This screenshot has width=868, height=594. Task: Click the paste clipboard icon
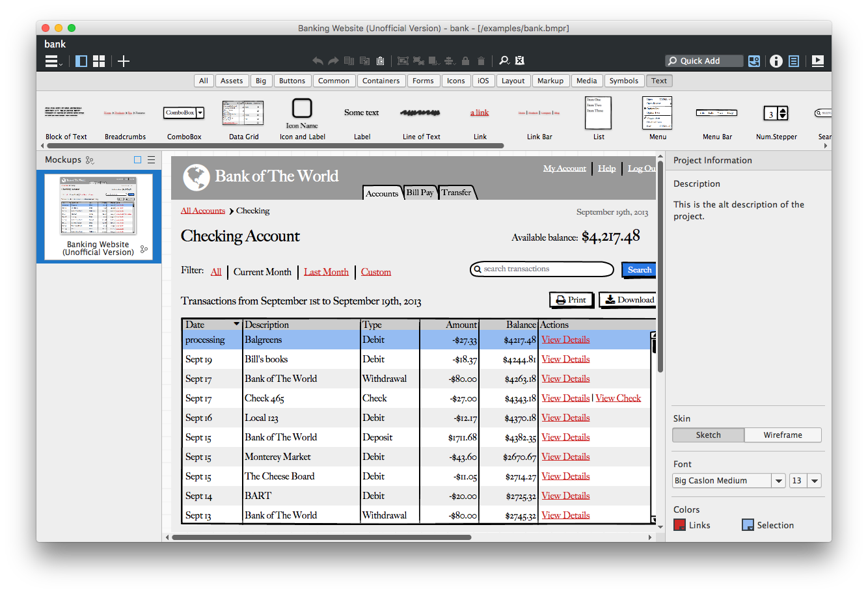pos(380,61)
